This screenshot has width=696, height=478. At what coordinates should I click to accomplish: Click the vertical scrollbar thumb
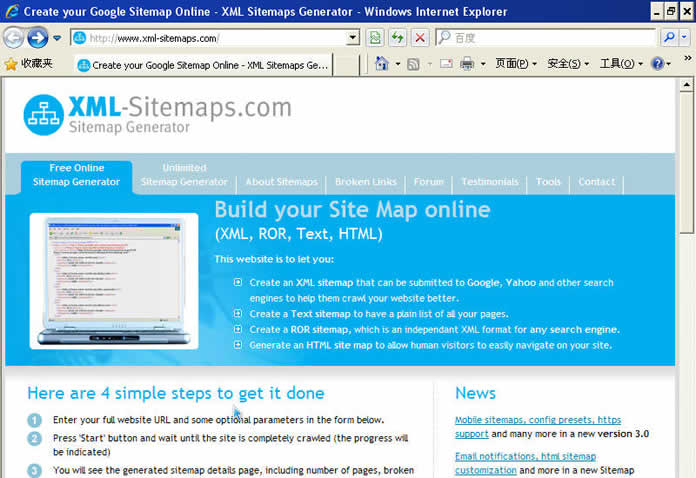pyautogui.click(x=686, y=162)
